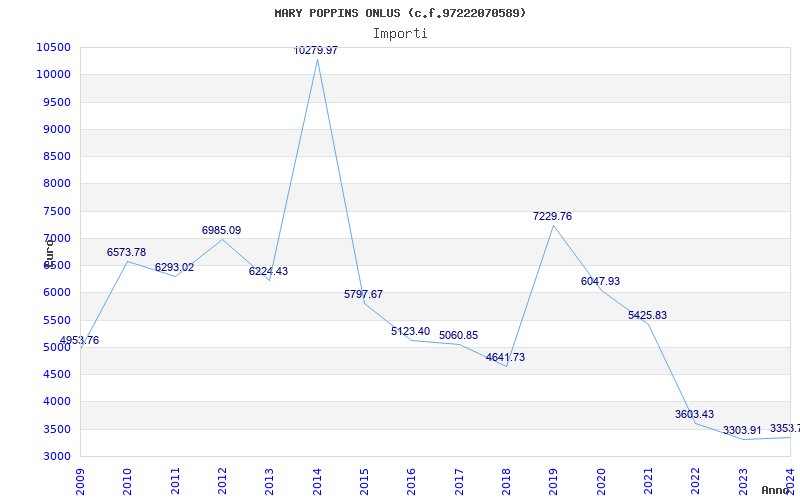Click the y-axis value 7500
Image resolution: width=800 pixels, height=500 pixels.
(56, 211)
